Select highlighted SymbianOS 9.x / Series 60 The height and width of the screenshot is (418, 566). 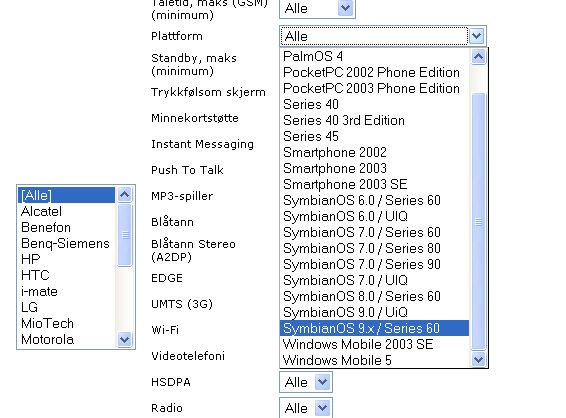[375, 328]
